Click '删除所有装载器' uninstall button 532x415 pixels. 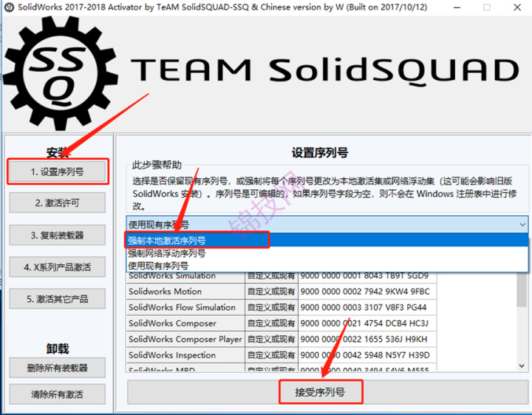pos(57,368)
